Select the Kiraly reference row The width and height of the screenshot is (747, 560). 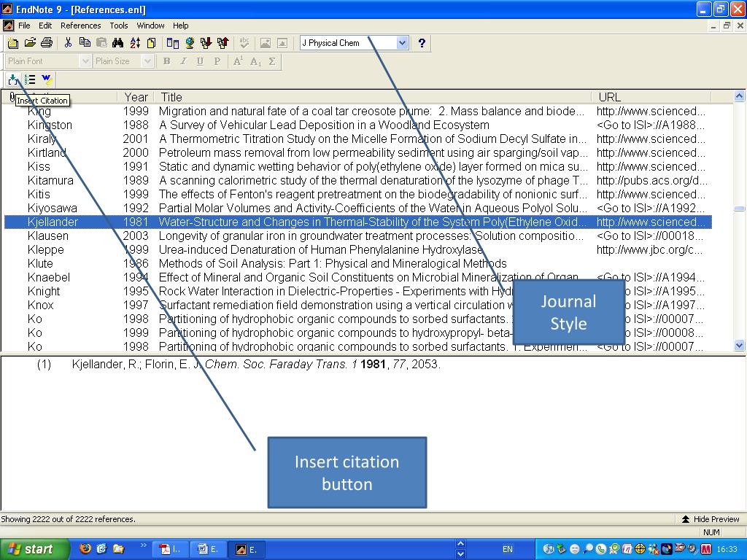pyautogui.click(x=357, y=139)
